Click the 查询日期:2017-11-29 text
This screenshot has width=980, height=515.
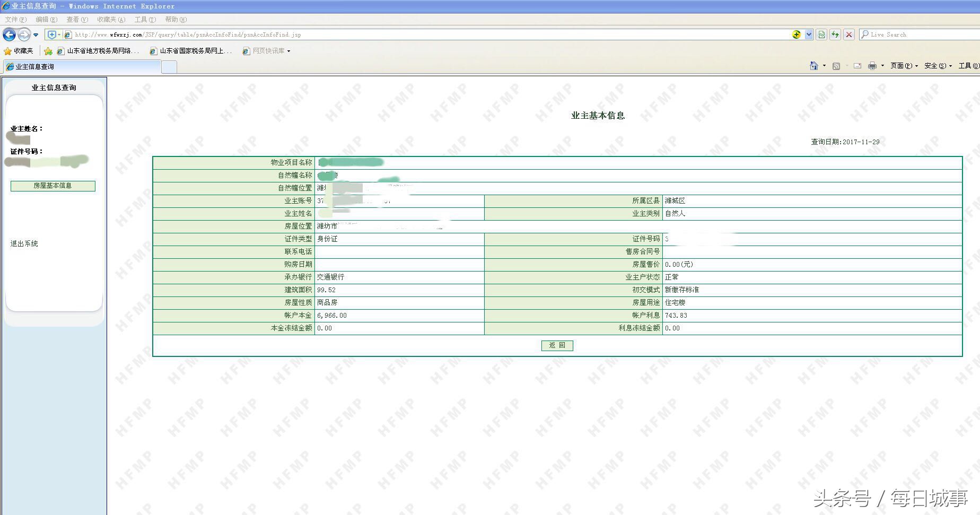coord(845,142)
